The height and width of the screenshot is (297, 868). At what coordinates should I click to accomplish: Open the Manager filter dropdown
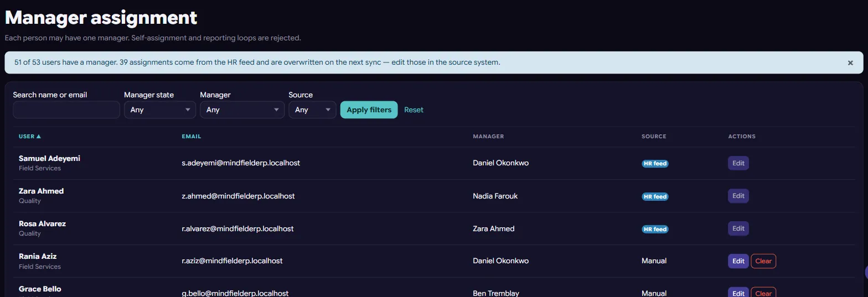242,110
